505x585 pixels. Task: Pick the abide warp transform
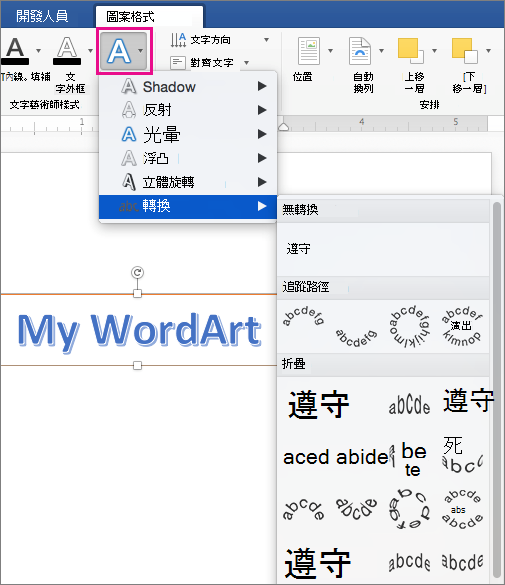(x=363, y=457)
